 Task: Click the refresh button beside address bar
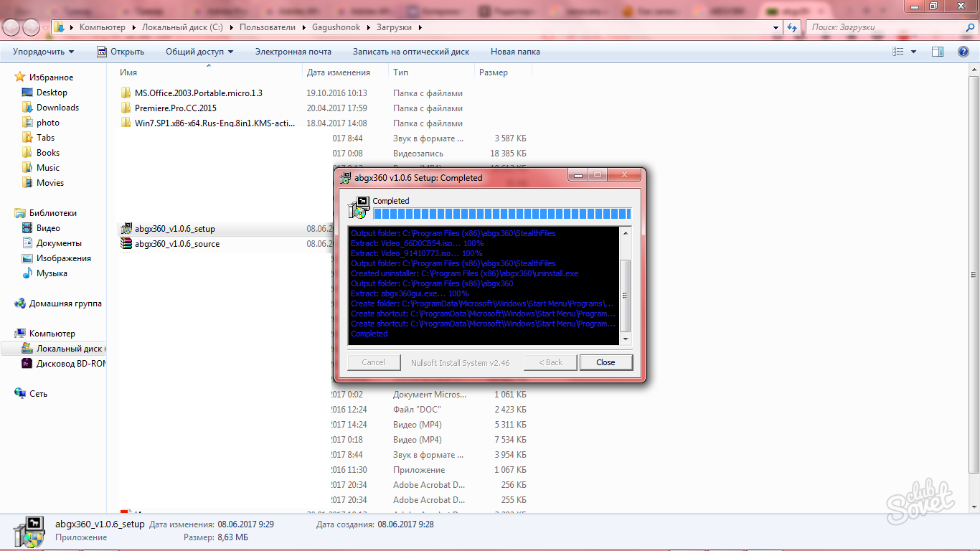(x=792, y=27)
